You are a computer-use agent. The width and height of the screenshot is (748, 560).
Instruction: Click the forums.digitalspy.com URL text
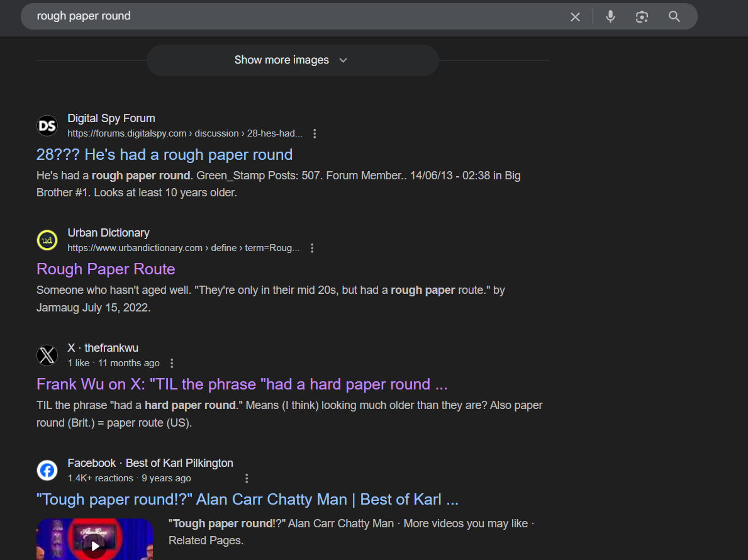coord(184,133)
